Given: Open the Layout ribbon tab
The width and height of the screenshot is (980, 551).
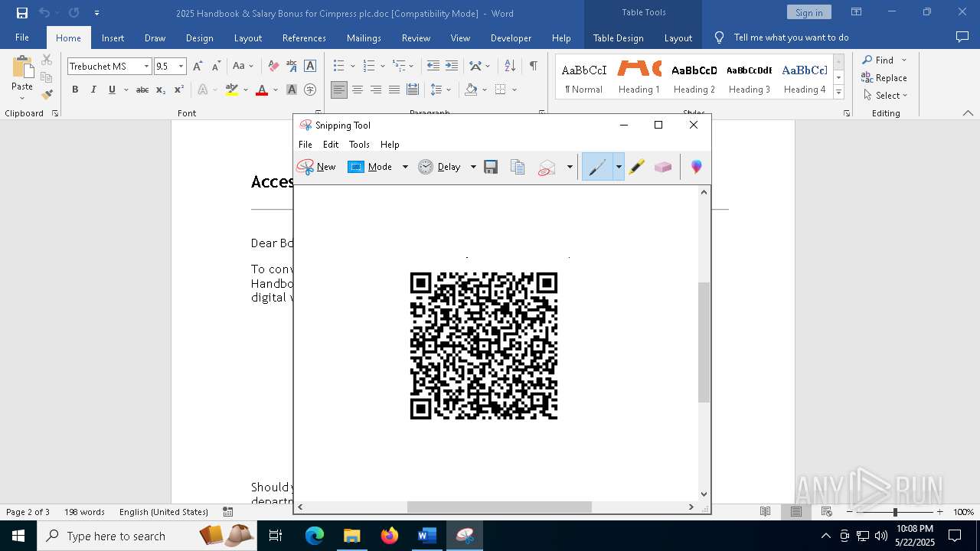Looking at the screenshot, I should coord(247,37).
